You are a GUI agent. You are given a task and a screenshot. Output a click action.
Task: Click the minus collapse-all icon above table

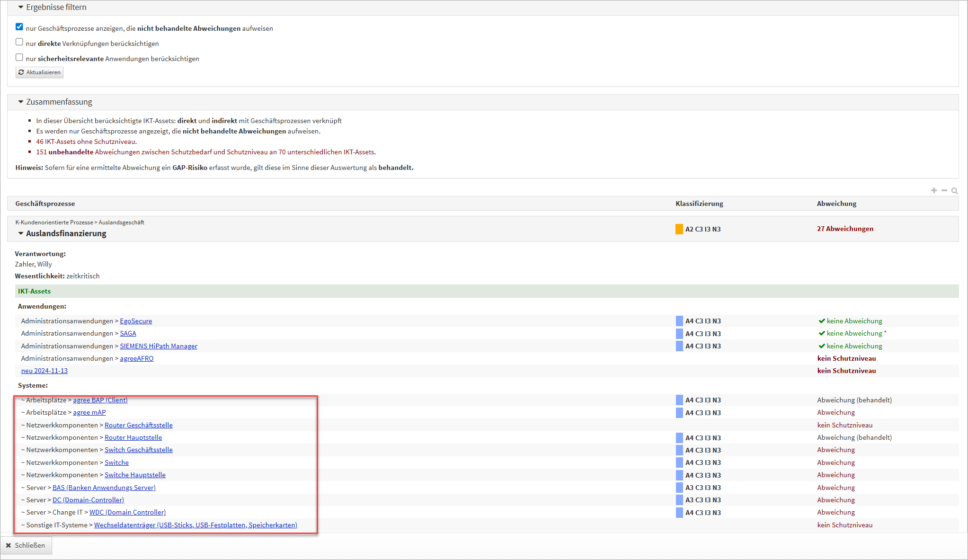(x=944, y=190)
